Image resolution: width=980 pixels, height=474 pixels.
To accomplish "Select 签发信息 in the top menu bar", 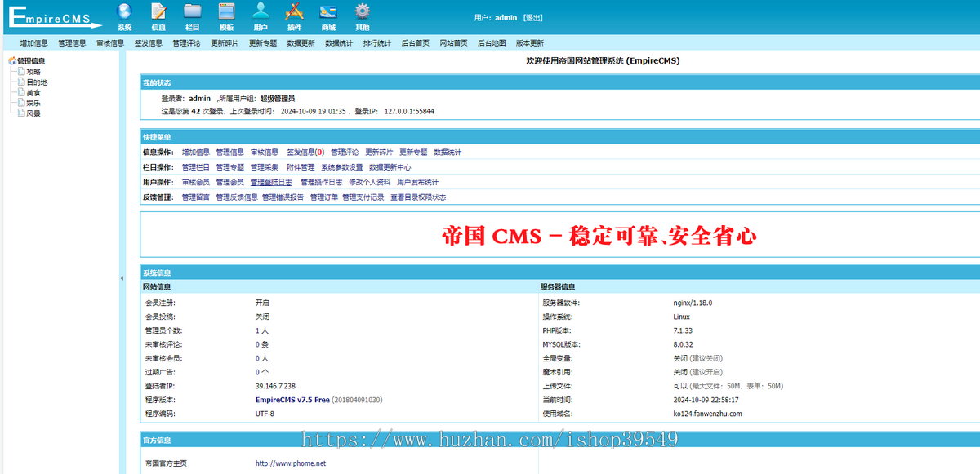I will click(148, 43).
